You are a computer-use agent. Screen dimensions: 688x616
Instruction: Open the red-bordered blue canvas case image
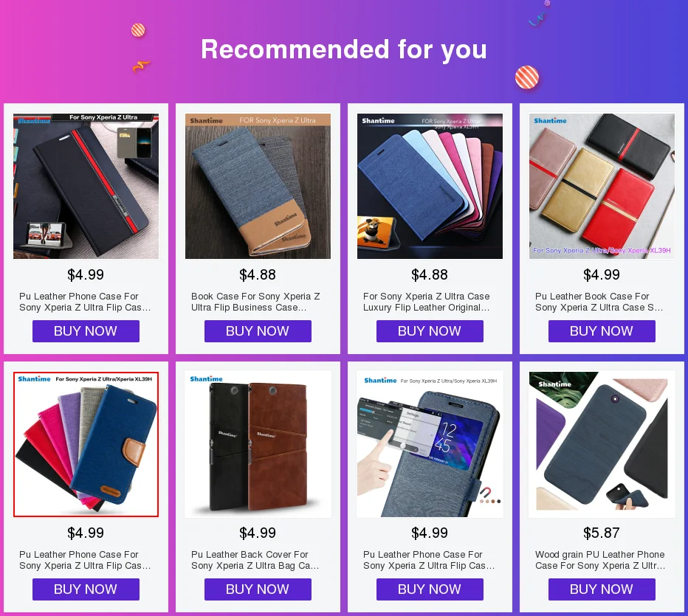(86, 444)
